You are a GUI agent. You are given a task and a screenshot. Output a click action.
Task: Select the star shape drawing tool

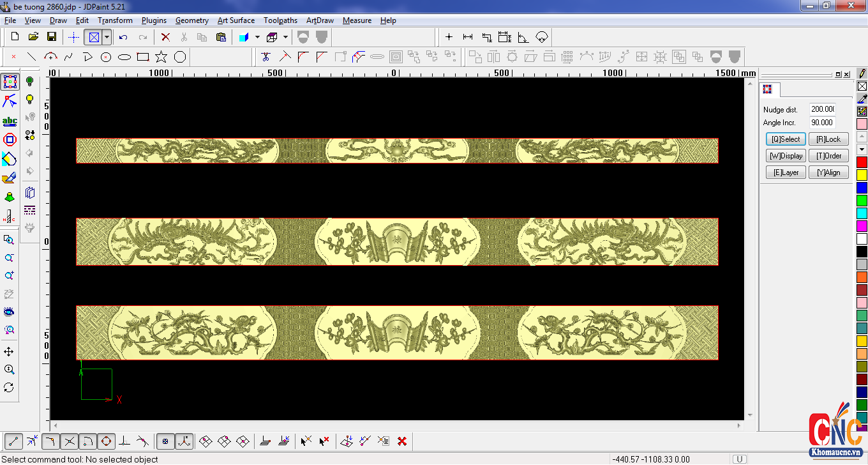pyautogui.click(x=161, y=57)
